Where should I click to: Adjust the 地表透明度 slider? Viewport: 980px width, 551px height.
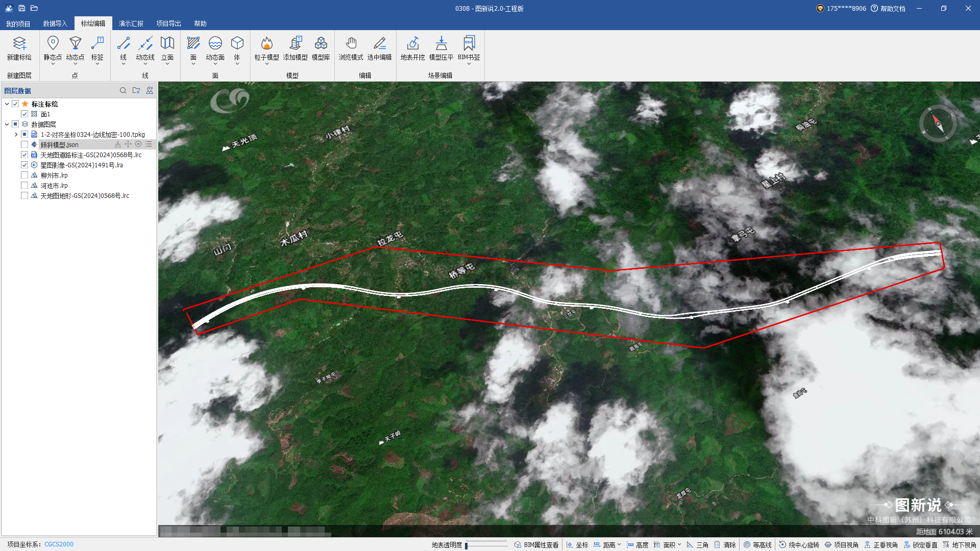coord(467,545)
